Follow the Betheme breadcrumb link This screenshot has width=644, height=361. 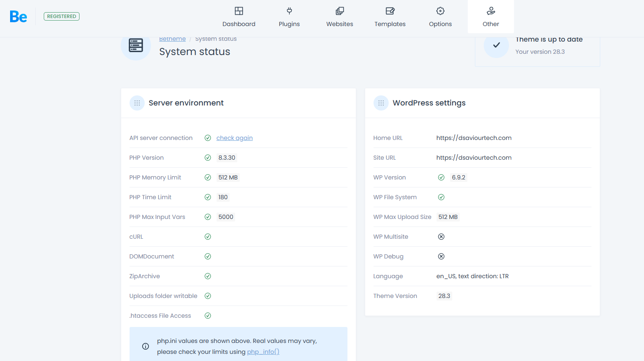click(x=172, y=39)
